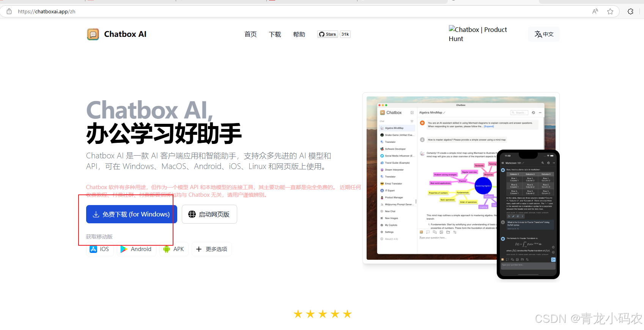Image resolution: width=644 pixels, height=330 pixels.
Task: Click the mobile phone preview image
Action: (528, 214)
